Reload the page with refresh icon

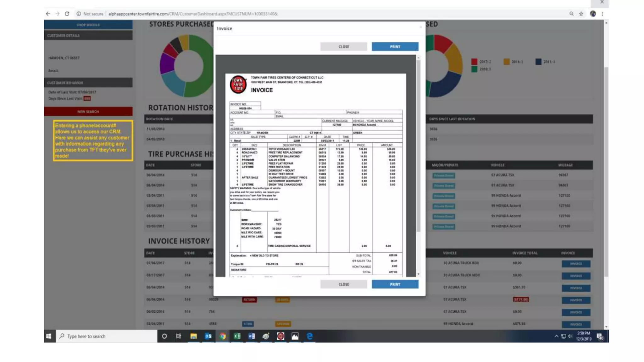(67, 14)
